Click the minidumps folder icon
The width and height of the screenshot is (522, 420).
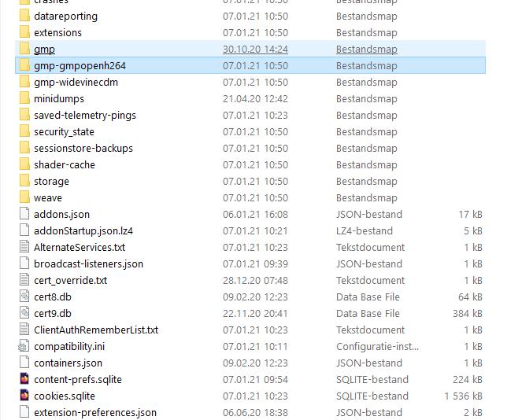[24, 98]
